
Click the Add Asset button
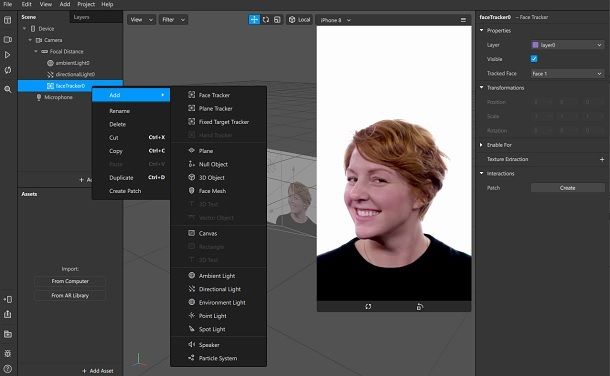(x=98, y=371)
